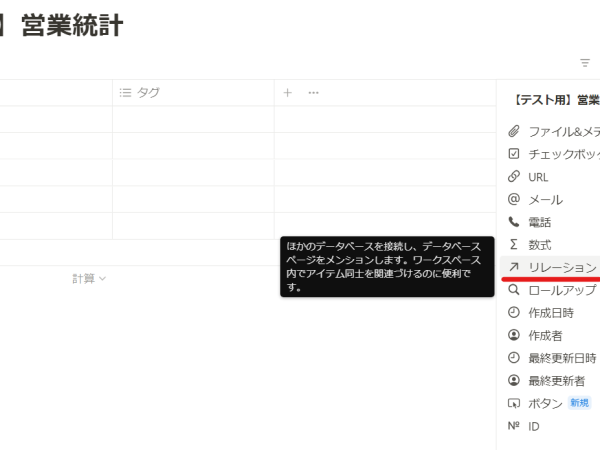Click the sigma formula icon
This screenshot has width=600, height=450.
click(514, 244)
